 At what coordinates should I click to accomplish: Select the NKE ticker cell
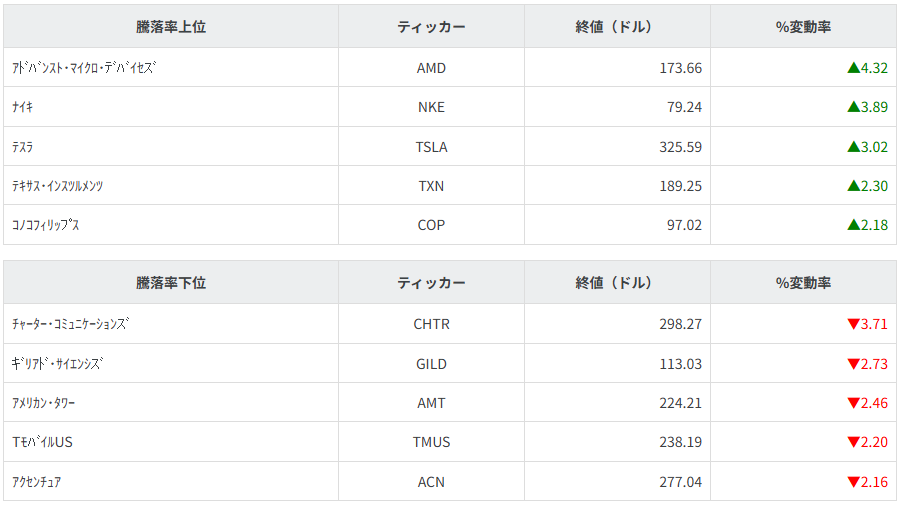click(x=431, y=107)
